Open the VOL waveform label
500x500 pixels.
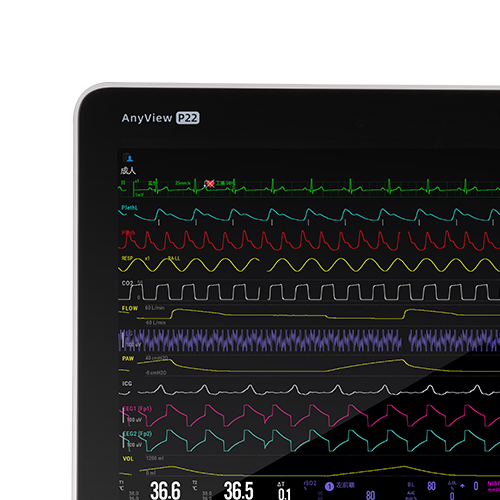[x=128, y=459]
